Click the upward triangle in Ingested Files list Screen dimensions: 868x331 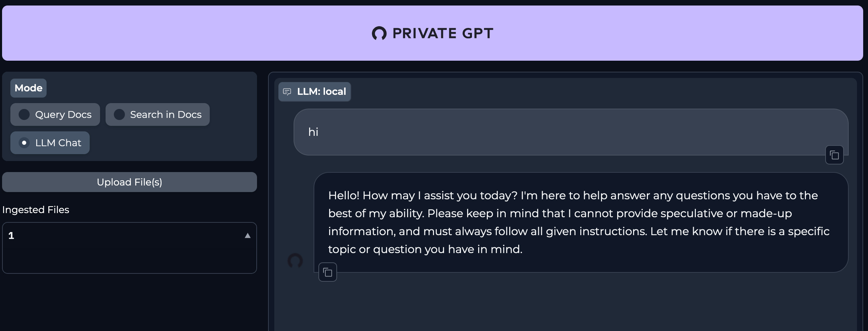248,235
